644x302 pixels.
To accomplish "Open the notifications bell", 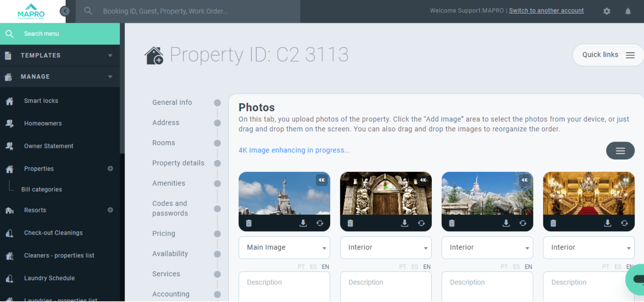I will click(628, 11).
